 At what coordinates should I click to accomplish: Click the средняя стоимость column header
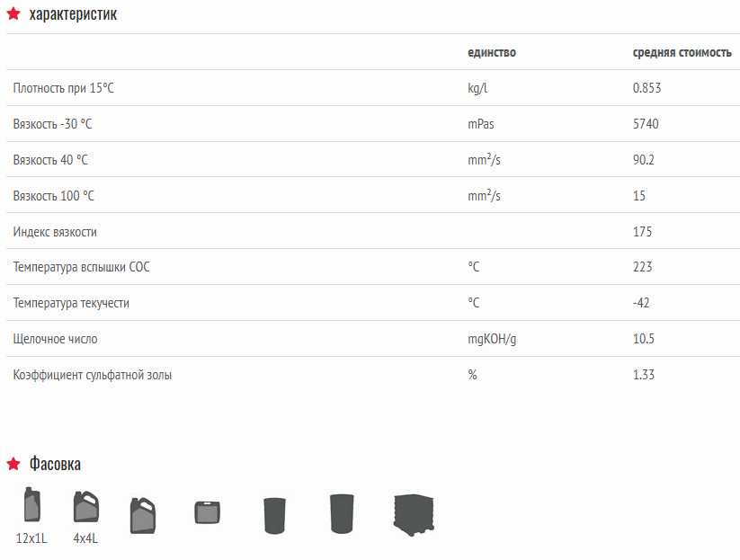682,52
